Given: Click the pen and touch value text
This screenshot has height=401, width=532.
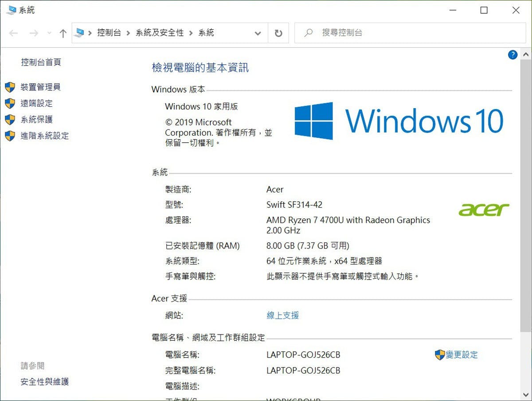Looking at the screenshot, I should [343, 276].
